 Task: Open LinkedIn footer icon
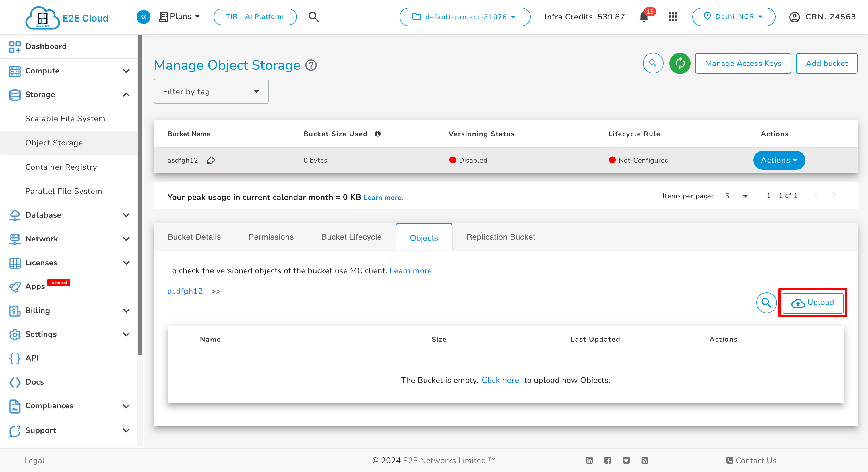coord(589,460)
